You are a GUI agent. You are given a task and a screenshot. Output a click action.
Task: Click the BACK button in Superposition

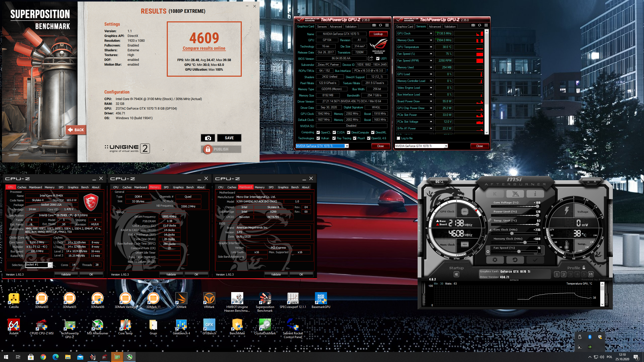click(76, 130)
